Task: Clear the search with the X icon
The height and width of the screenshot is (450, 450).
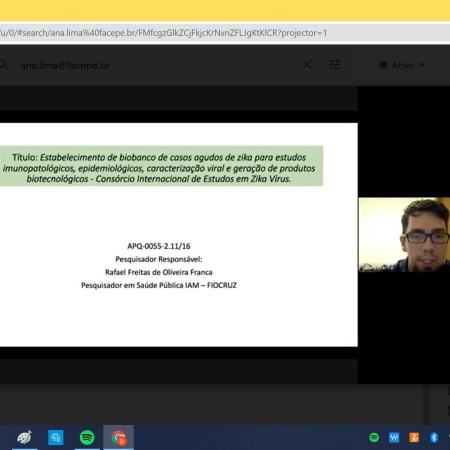Action: coord(307,65)
